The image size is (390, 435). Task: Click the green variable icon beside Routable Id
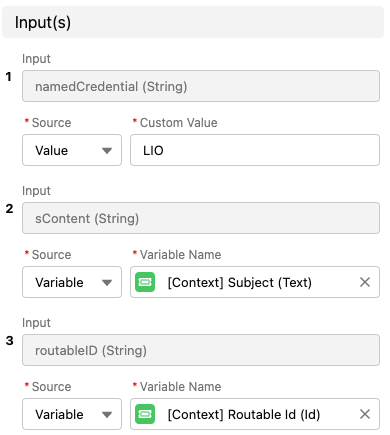coord(145,414)
